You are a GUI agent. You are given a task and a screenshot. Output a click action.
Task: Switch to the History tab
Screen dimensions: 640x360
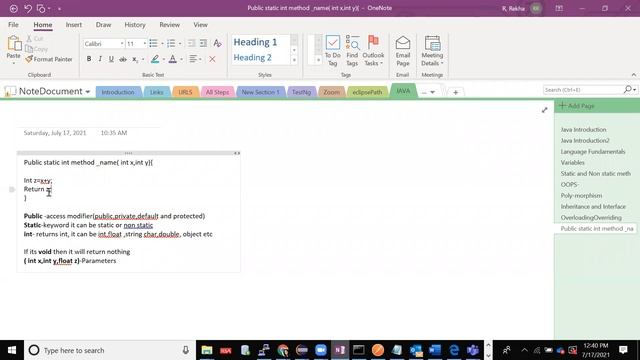(135, 25)
